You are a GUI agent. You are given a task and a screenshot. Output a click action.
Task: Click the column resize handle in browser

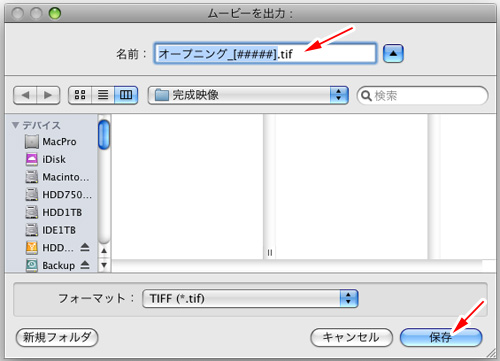pos(270,253)
